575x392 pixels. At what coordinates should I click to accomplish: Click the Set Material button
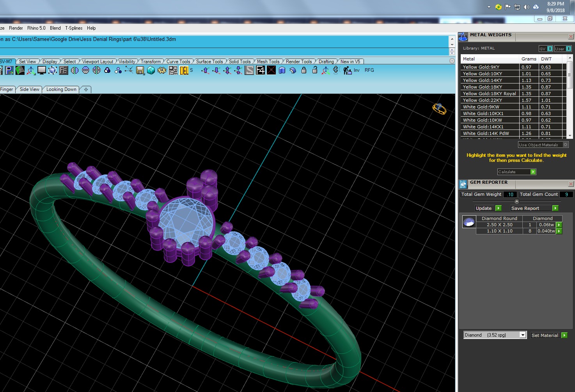pyautogui.click(x=549, y=335)
